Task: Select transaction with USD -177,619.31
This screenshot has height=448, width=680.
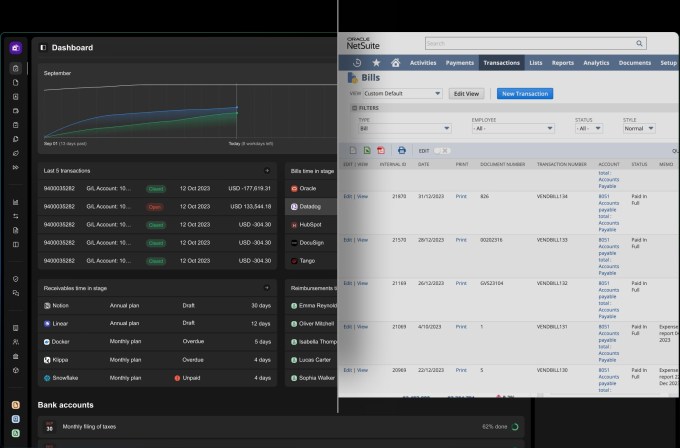Action: [x=157, y=189]
